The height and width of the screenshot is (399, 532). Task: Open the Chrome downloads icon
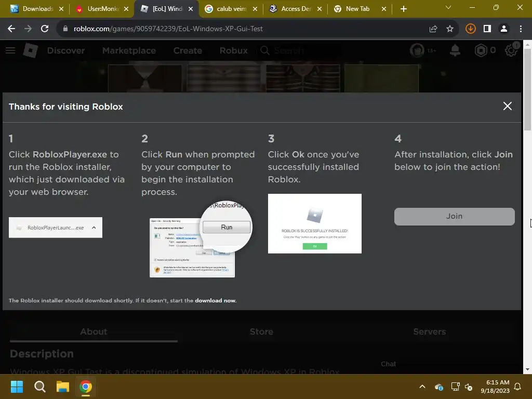[x=470, y=29]
